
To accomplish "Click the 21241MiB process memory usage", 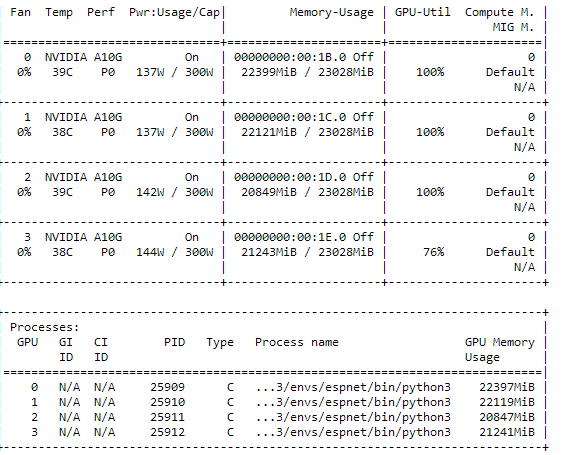I will 507,432.
